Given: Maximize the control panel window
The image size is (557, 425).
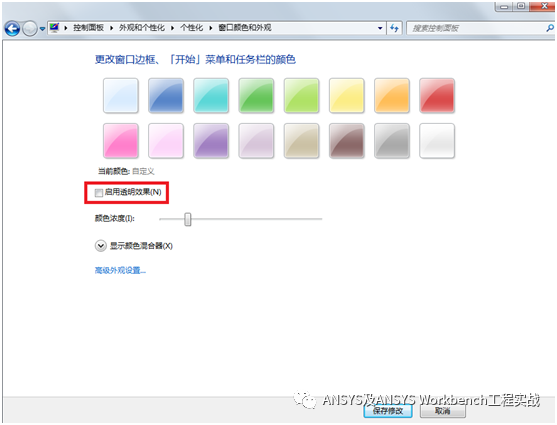Looking at the screenshot, I should (x=521, y=6).
